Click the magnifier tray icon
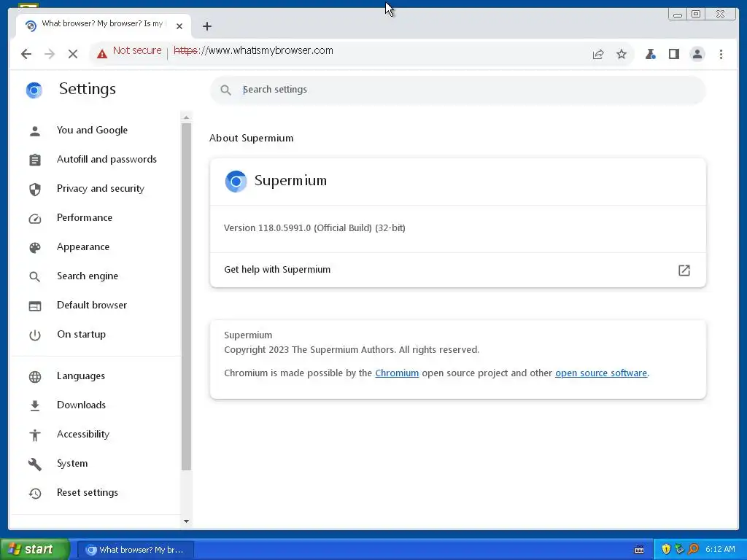The height and width of the screenshot is (560, 747). 693,550
